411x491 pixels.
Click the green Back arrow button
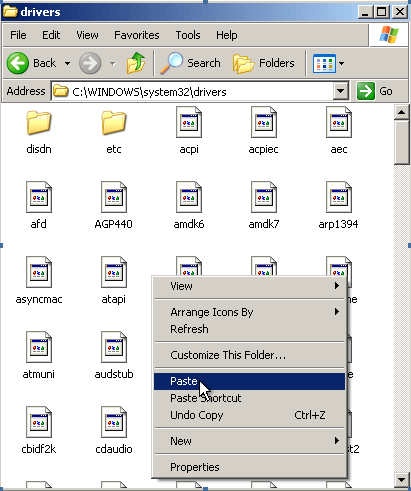point(18,63)
